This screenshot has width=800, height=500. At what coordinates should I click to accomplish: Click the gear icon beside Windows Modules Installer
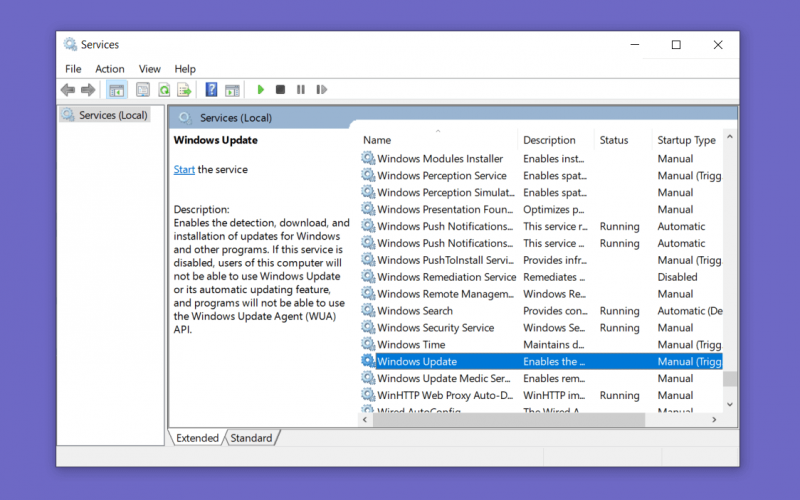[368, 158]
